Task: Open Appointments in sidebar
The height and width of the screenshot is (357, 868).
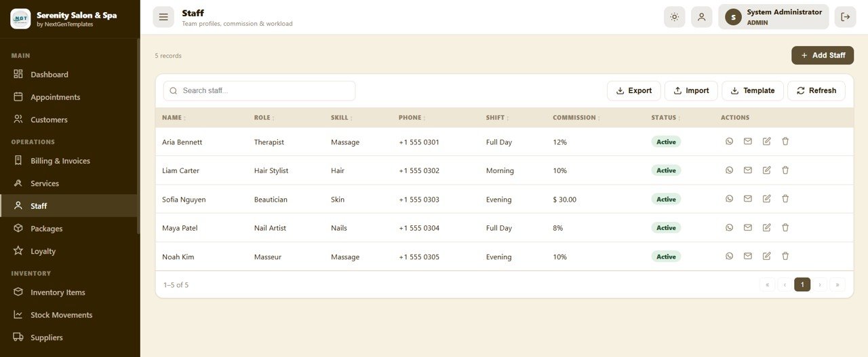Action: tap(69, 97)
